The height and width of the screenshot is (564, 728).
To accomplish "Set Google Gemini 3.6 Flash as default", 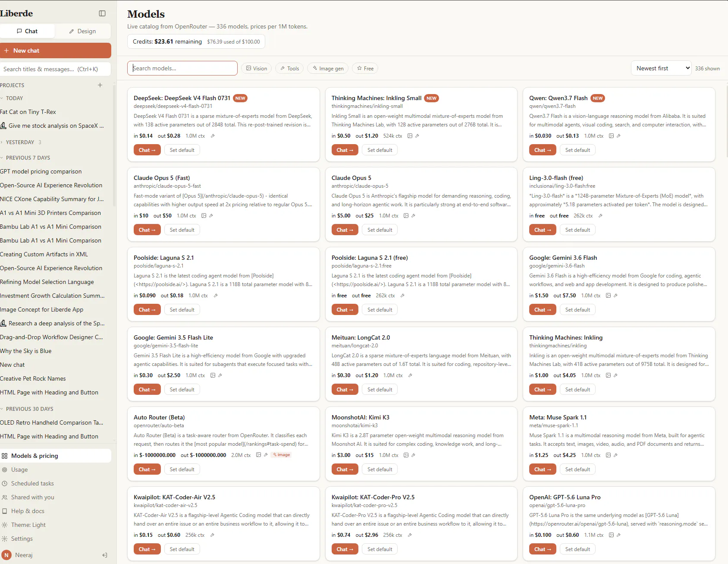I will pyautogui.click(x=577, y=309).
